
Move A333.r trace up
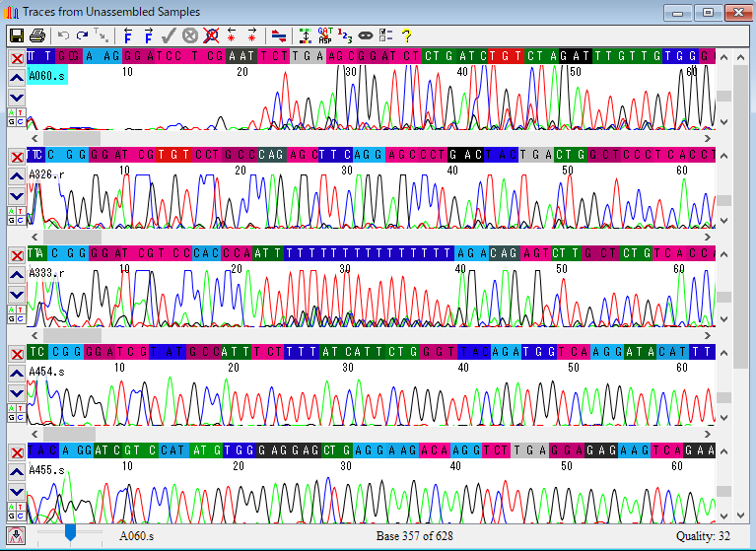tap(17, 275)
